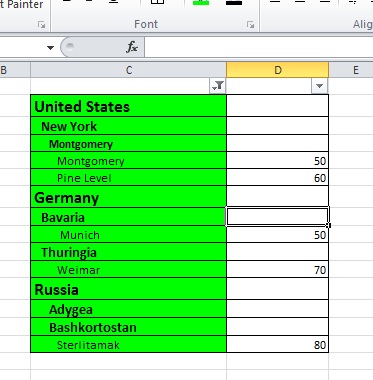Click the Bashkortostan cell
The image size is (373, 380).
click(128, 327)
